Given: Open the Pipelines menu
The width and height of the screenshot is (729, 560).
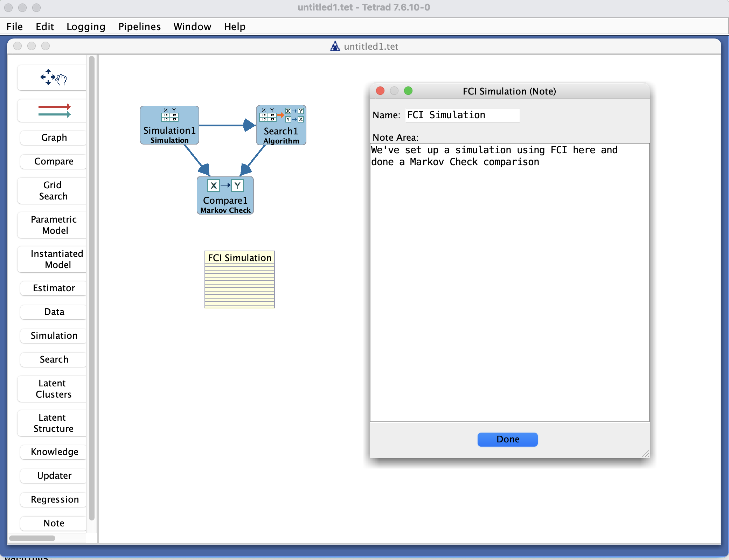Looking at the screenshot, I should 139,27.
